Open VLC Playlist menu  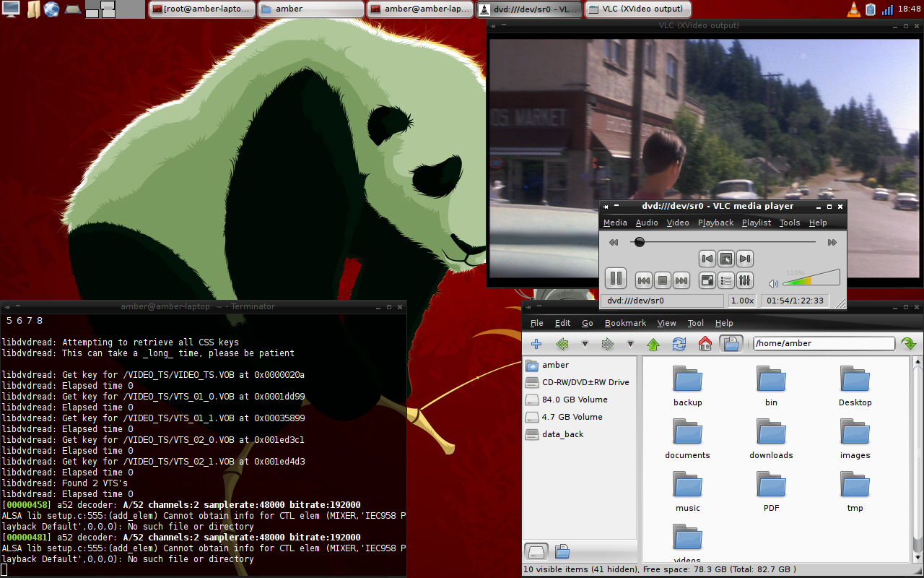pos(757,223)
